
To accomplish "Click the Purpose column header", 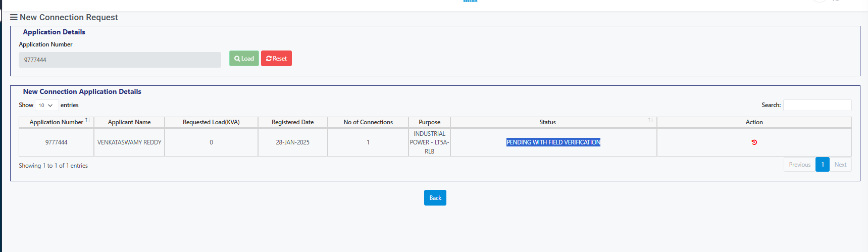I will pyautogui.click(x=430, y=122).
